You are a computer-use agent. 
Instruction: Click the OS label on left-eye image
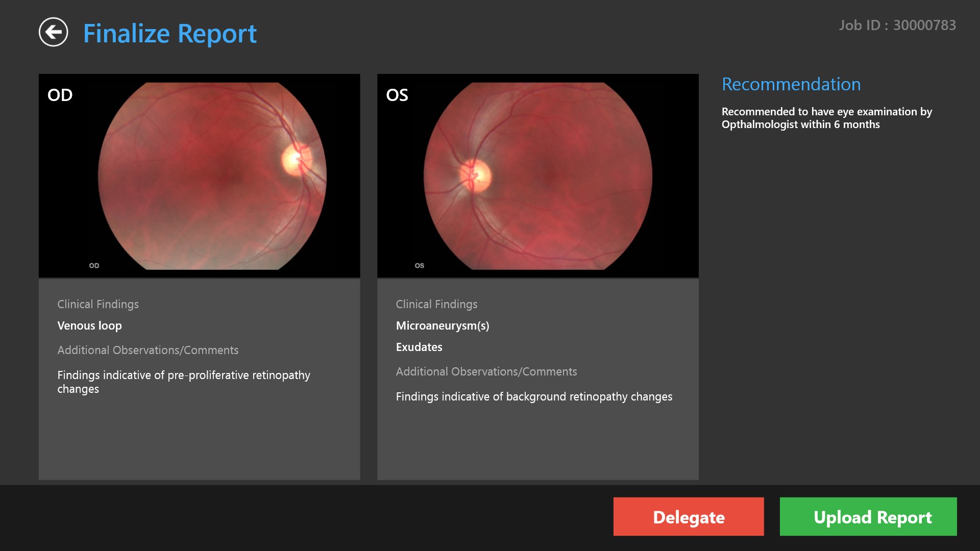(x=397, y=95)
